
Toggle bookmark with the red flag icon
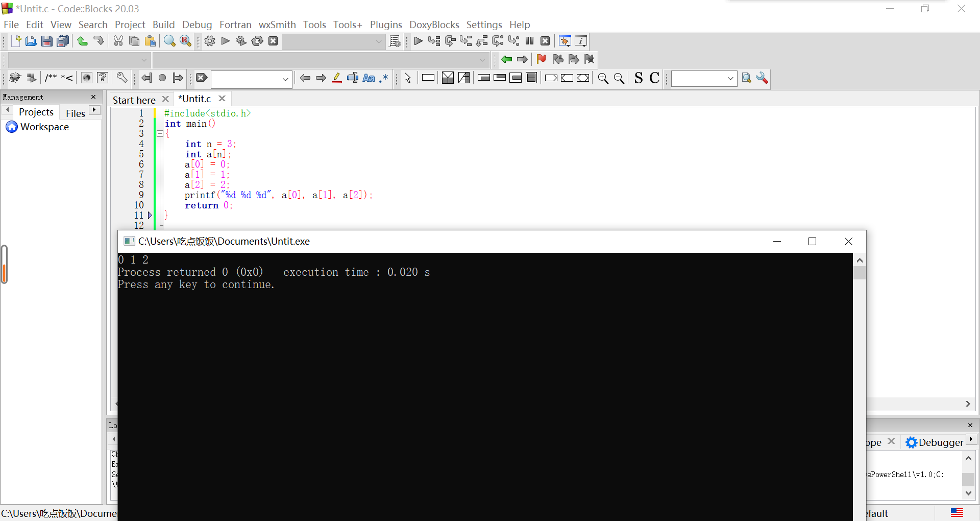point(542,59)
